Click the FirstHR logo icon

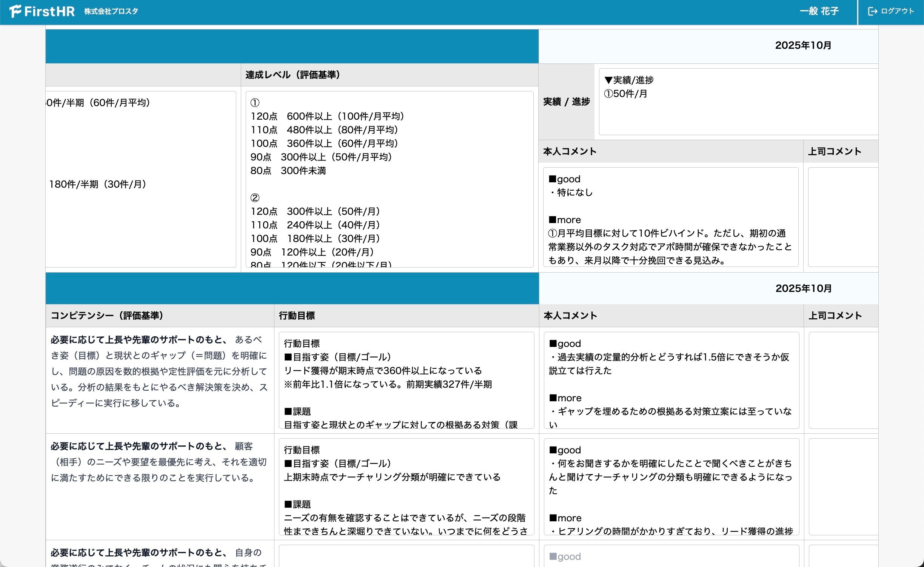15,11
